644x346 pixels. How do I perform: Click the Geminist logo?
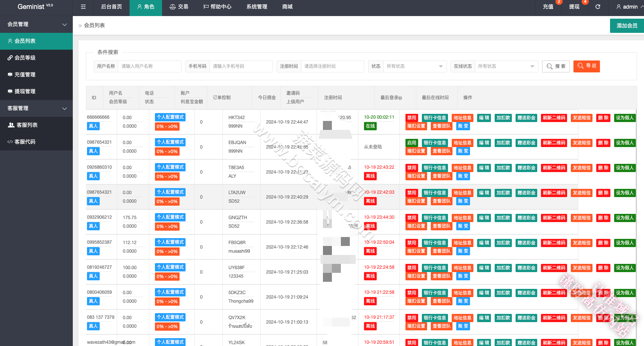pos(35,7)
